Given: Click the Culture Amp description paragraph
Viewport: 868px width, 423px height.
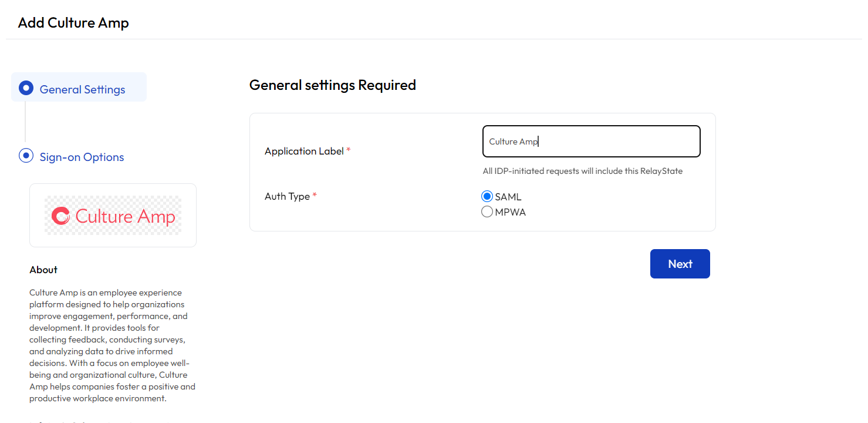Looking at the screenshot, I should point(112,345).
